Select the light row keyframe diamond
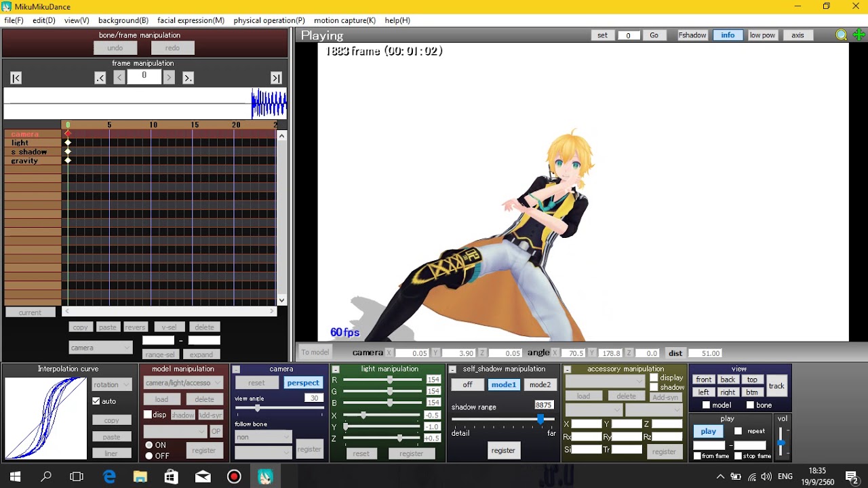 pyautogui.click(x=68, y=143)
